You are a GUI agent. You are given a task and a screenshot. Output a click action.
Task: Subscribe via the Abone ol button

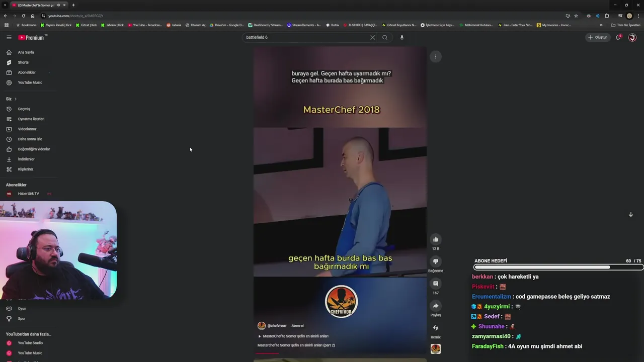coord(297,326)
